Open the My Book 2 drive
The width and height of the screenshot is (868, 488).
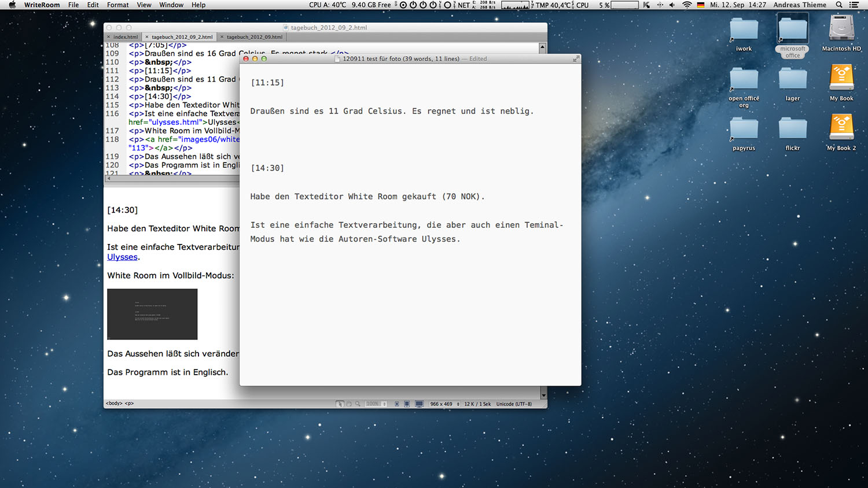point(841,133)
